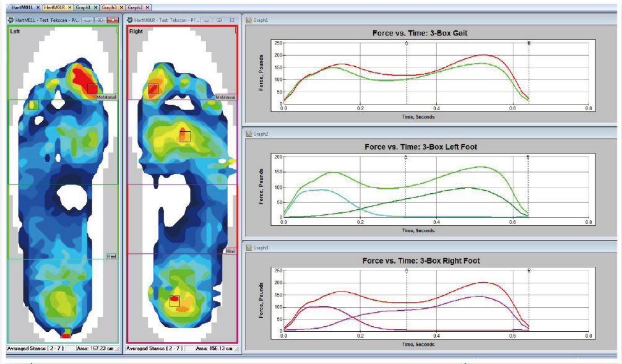Image resolution: width=622 pixels, height=364 pixels.
Task: Click marker A in the 3-Box Right Foot graph
Action: pos(406,271)
